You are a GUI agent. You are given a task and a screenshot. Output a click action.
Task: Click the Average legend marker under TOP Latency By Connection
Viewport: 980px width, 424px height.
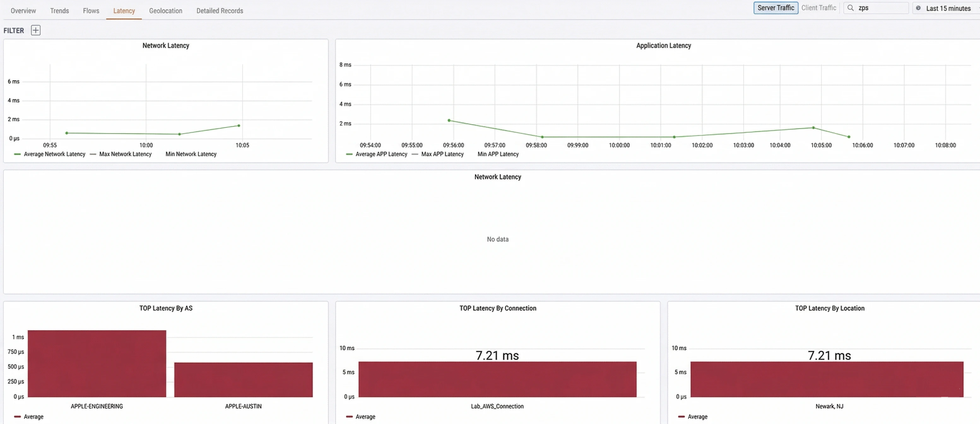(349, 416)
